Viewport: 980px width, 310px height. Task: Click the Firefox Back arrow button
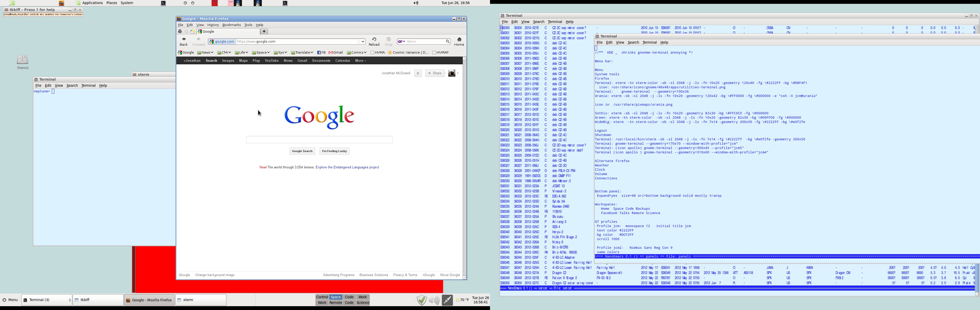point(184,40)
